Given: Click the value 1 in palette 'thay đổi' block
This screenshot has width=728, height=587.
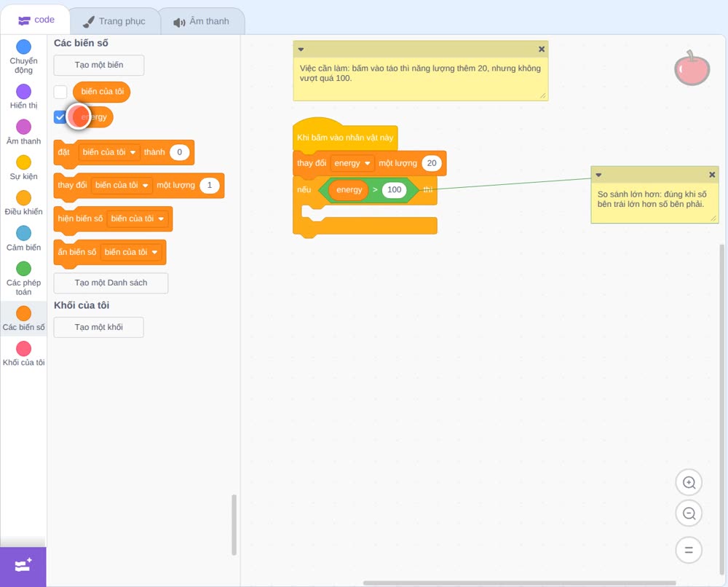Looking at the screenshot, I should (210, 185).
